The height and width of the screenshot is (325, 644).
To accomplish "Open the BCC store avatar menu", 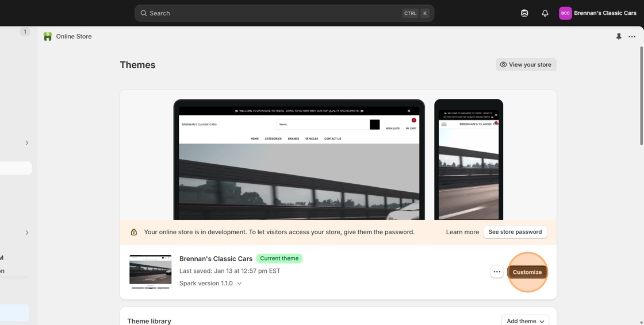I will (565, 13).
